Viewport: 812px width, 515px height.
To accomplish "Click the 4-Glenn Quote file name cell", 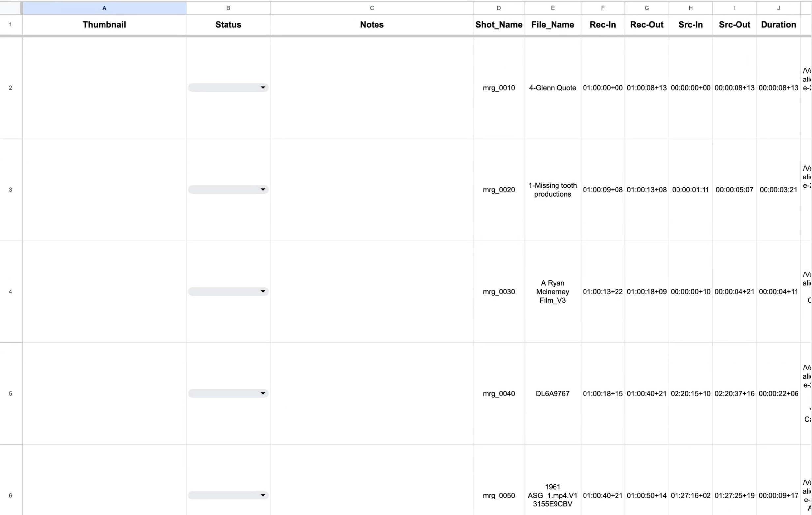I will point(552,88).
